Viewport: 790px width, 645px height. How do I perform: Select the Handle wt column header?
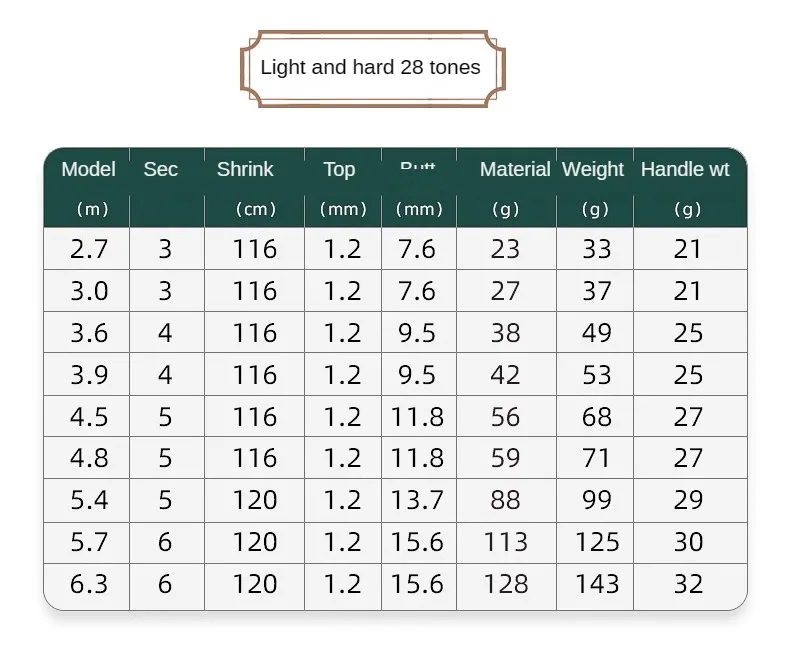pos(685,169)
